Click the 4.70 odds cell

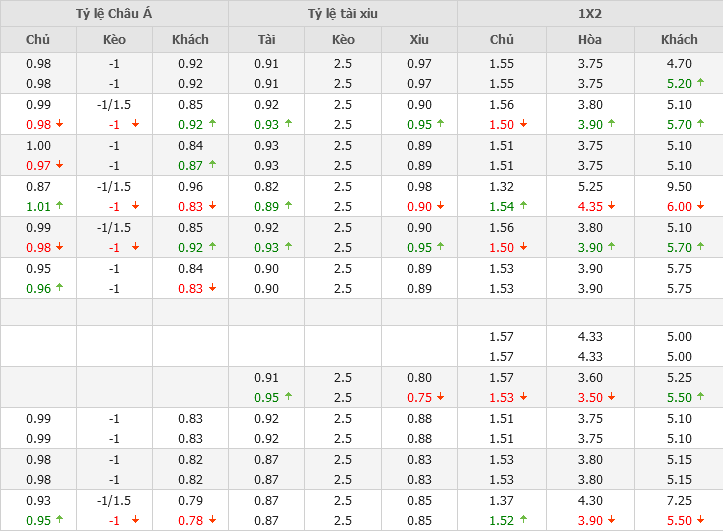(x=679, y=63)
